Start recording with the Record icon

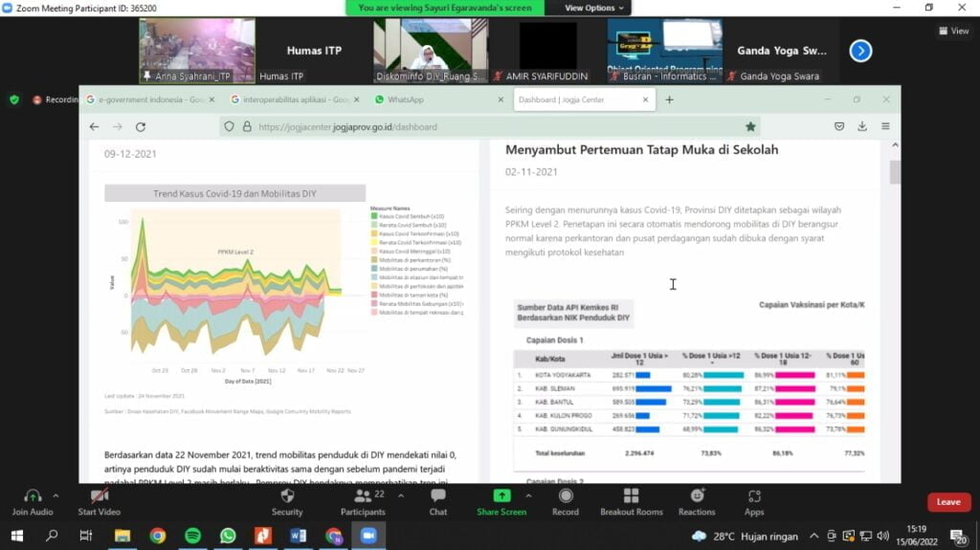pyautogui.click(x=565, y=496)
